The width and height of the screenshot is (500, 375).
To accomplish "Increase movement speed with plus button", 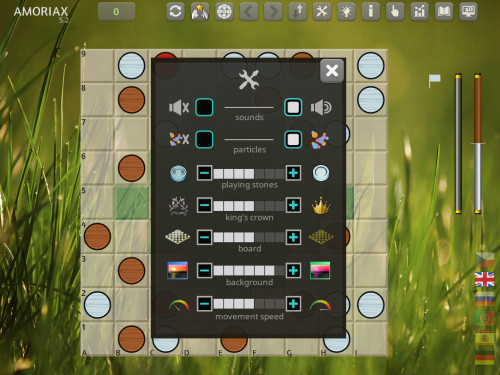I will (x=293, y=304).
